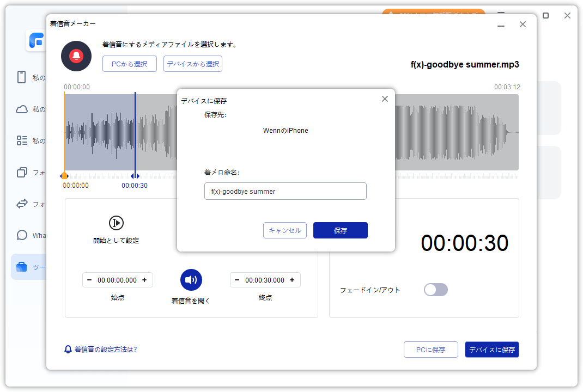The image size is (583, 392).
Task: Open the cloud section in sidebar
Action: 22,109
